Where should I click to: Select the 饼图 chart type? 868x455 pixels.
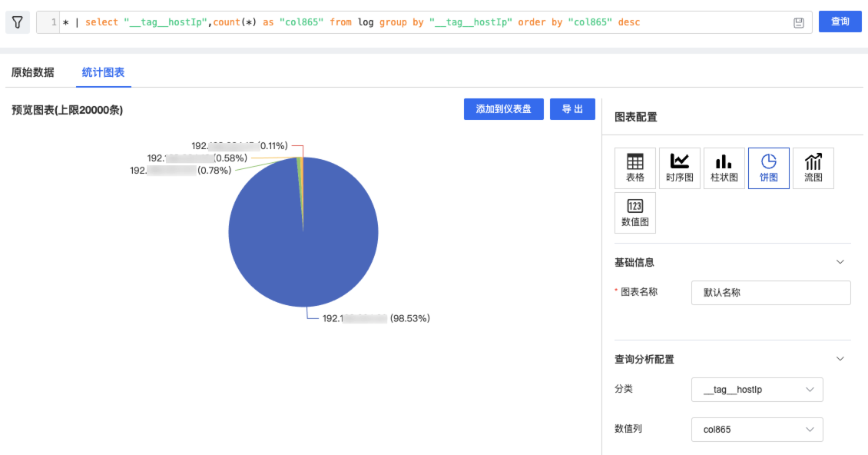768,168
